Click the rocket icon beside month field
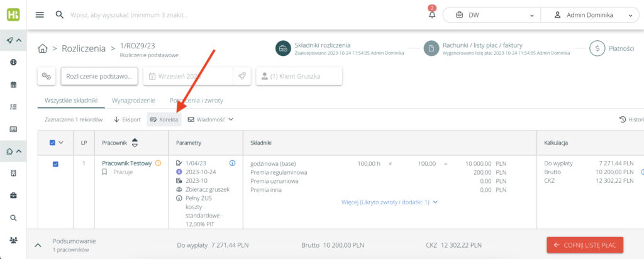644x259 pixels. click(241, 76)
